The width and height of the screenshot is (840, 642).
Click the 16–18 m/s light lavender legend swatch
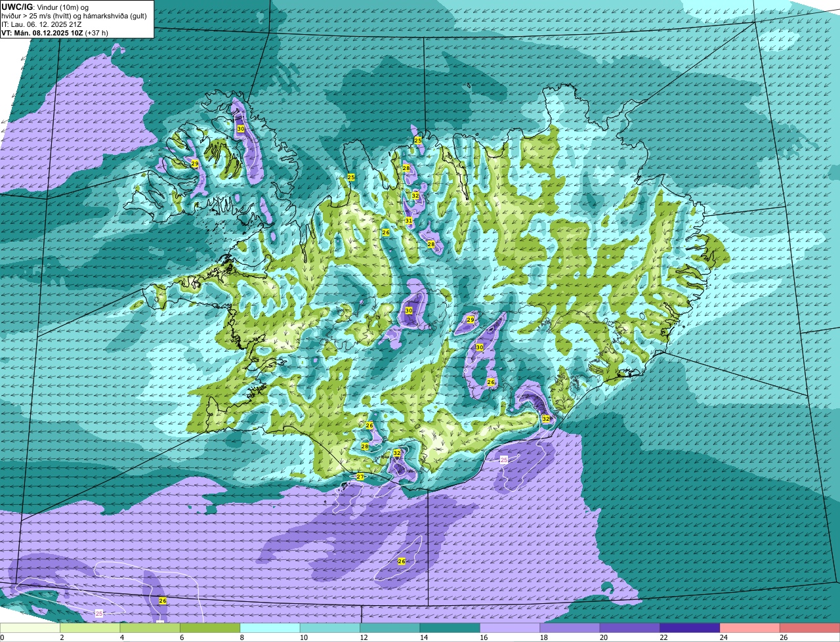pyautogui.click(x=510, y=628)
